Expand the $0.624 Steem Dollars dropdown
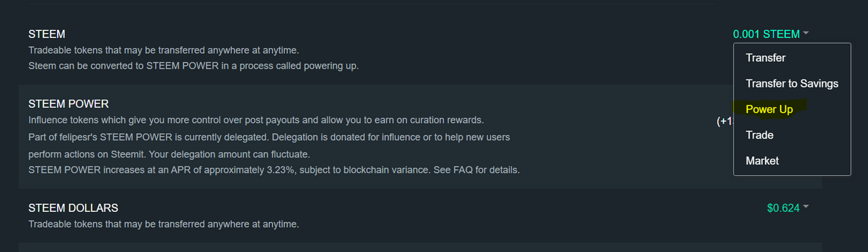The height and width of the screenshot is (252, 868). tap(787, 208)
